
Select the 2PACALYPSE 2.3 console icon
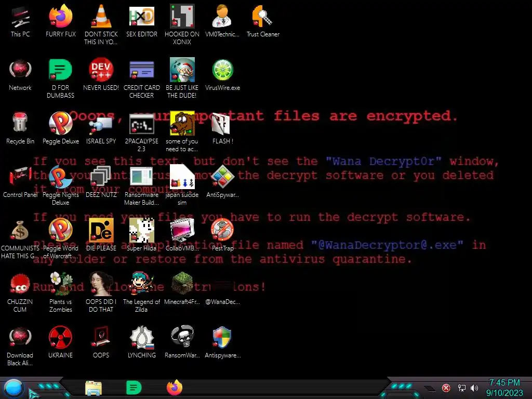click(x=142, y=124)
